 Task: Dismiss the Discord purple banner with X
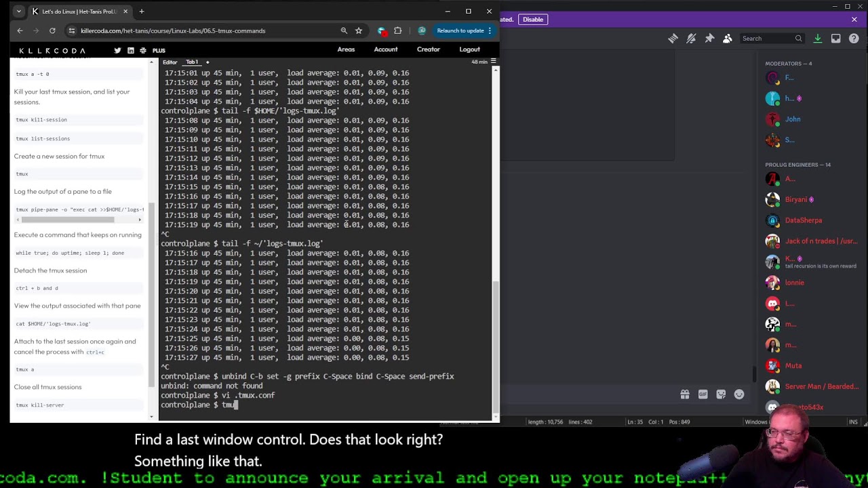coord(854,20)
